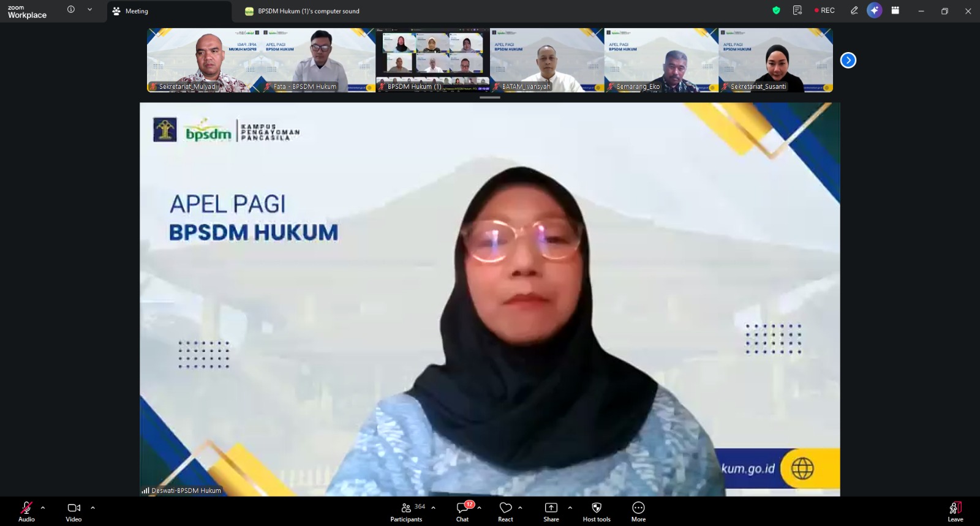Toggle camera with the Video button
Image resolution: width=980 pixels, height=526 pixels.
[x=73, y=511]
